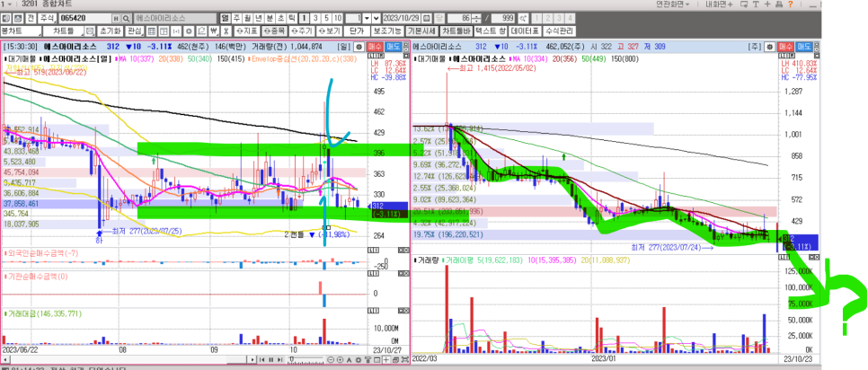Click the red 매수 buy button in daily chart
868x370 pixels.
(x=375, y=47)
